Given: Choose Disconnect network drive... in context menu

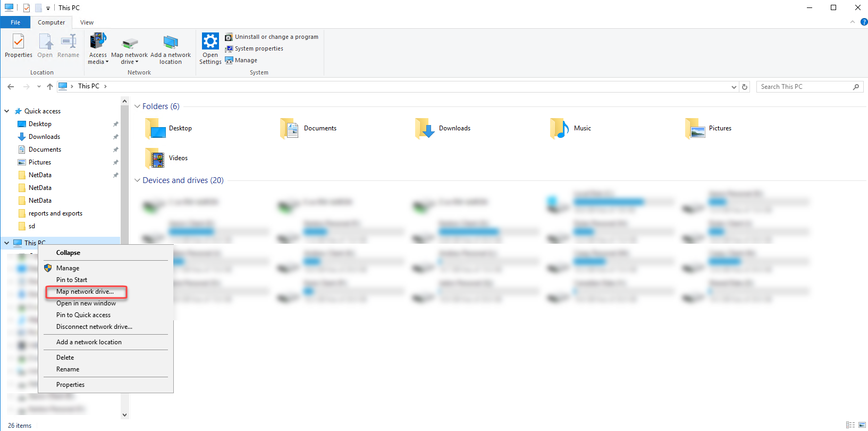Looking at the screenshot, I should click(106, 327).
